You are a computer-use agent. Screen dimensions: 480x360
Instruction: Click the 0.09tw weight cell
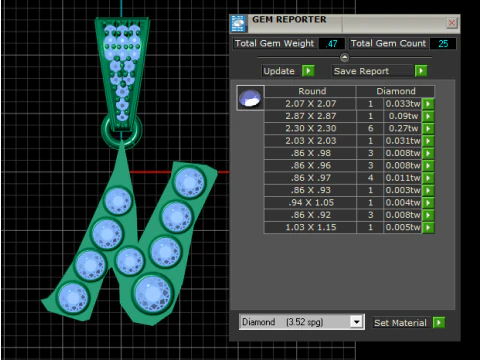click(x=403, y=116)
